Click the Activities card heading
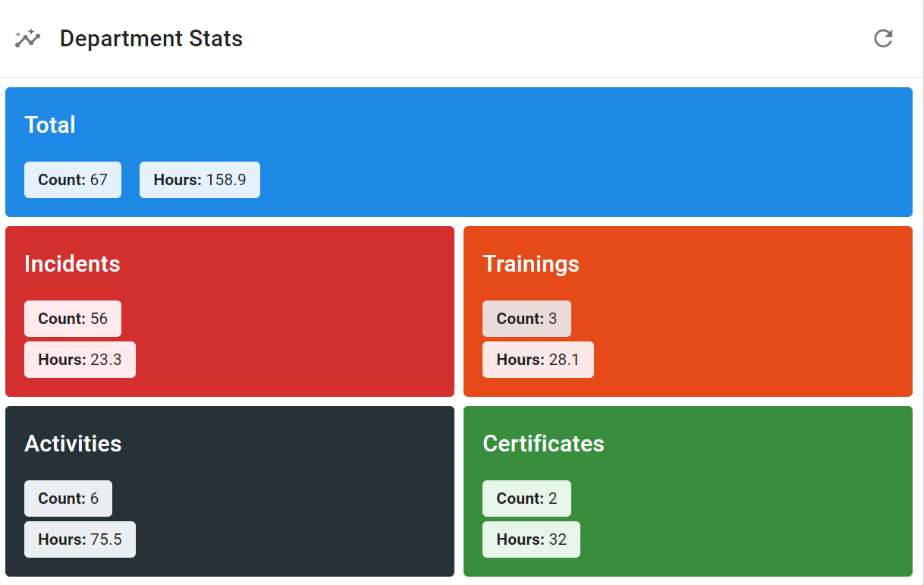Image resolution: width=924 pixels, height=585 pixels. point(73,444)
